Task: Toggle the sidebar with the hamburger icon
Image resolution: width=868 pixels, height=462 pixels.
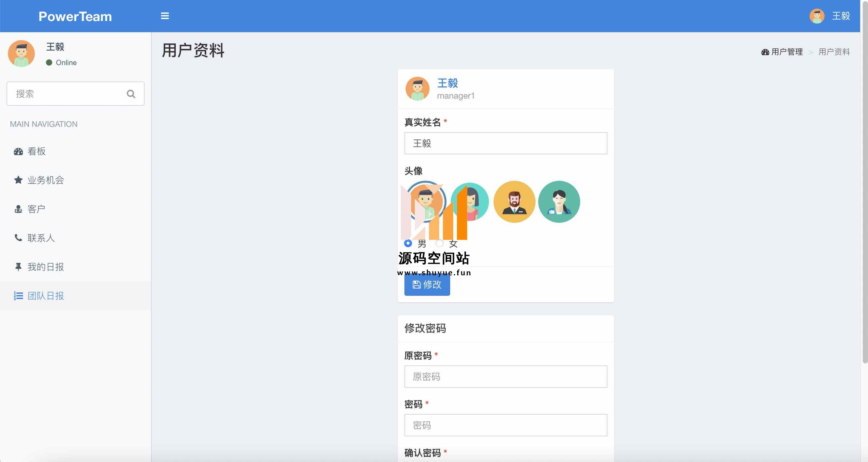Action: [x=165, y=16]
